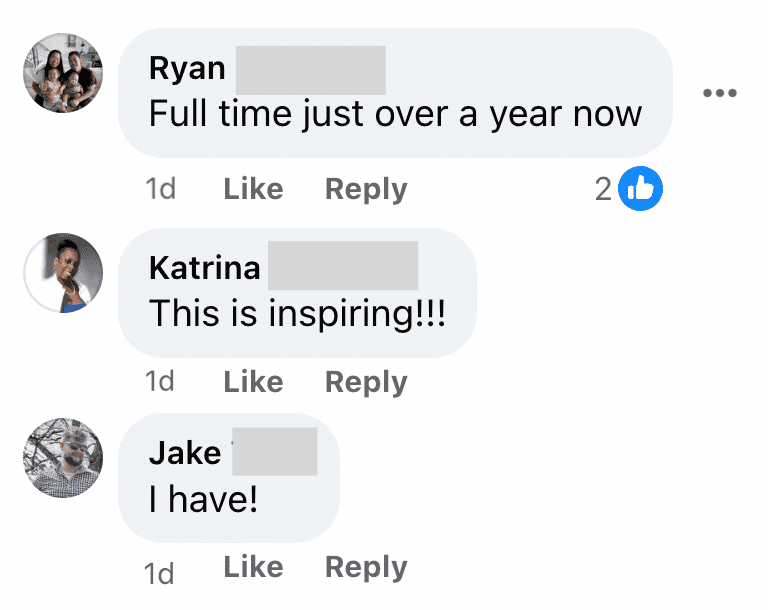The width and height of the screenshot is (768, 610).
Task: Open timestamp 1d on Ryan's comment
Action: (x=161, y=189)
